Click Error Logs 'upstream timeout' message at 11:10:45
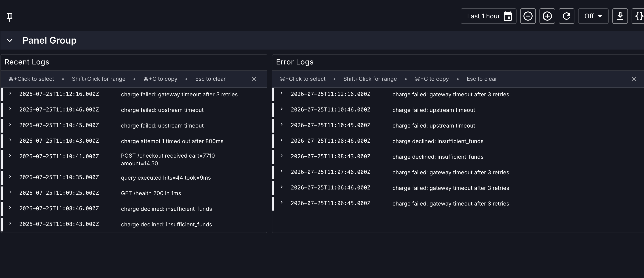644x278 pixels. pyautogui.click(x=433, y=126)
